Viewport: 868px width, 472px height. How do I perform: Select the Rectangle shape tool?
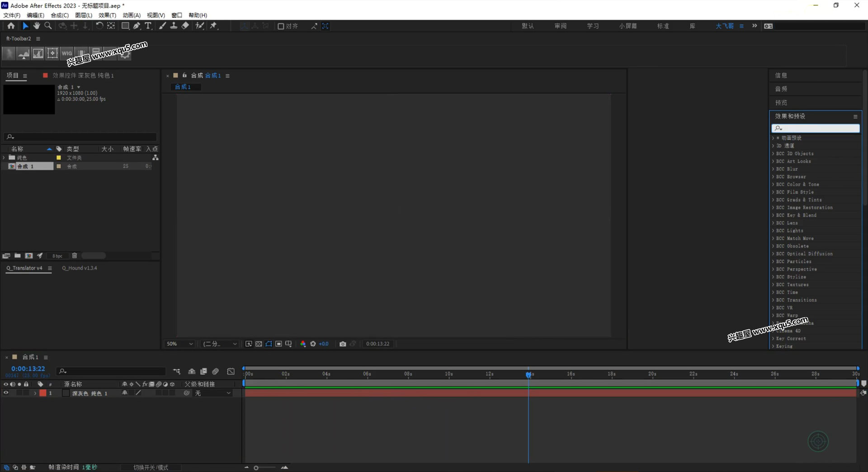point(125,26)
